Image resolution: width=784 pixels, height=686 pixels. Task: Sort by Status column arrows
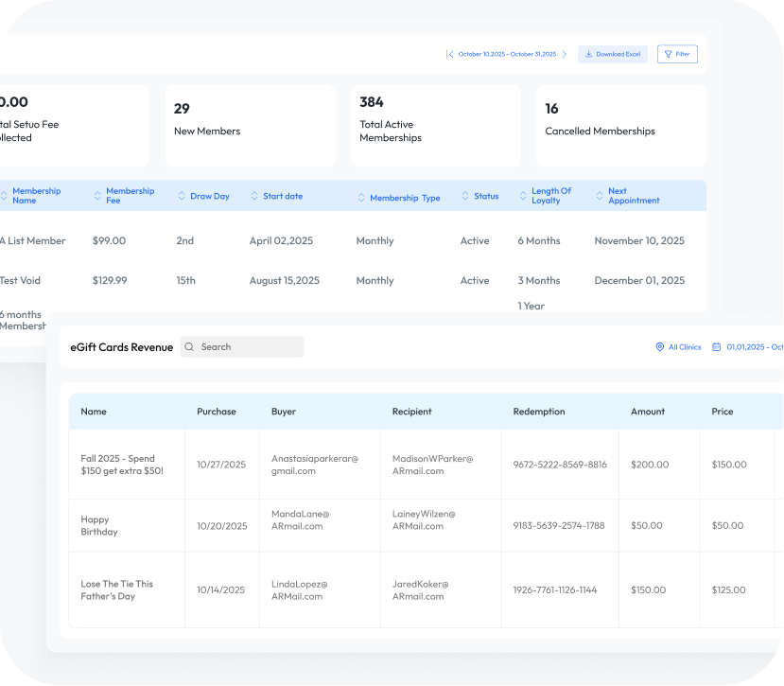tap(465, 196)
